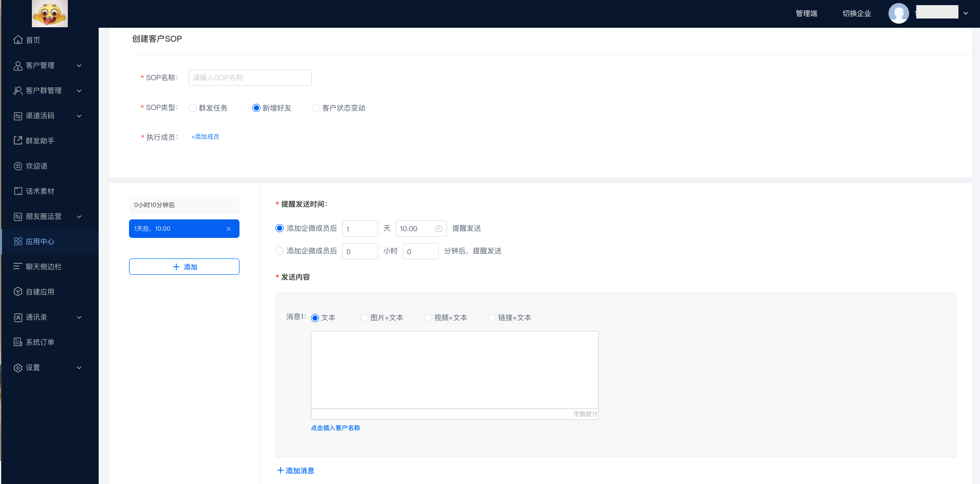Image resolution: width=980 pixels, height=484 pixels.
Task: Click the 应用中心 grid icon
Action: point(18,241)
